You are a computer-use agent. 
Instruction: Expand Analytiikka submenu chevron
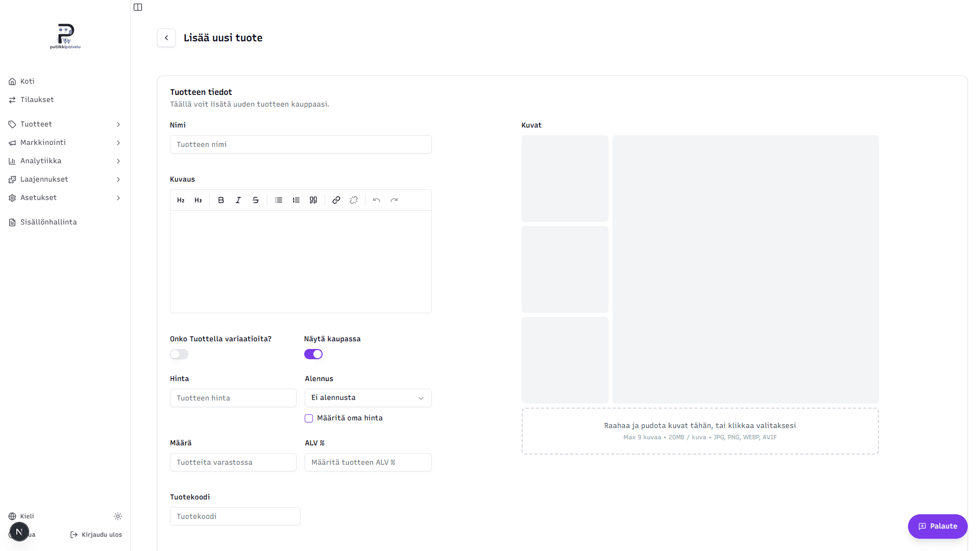118,161
